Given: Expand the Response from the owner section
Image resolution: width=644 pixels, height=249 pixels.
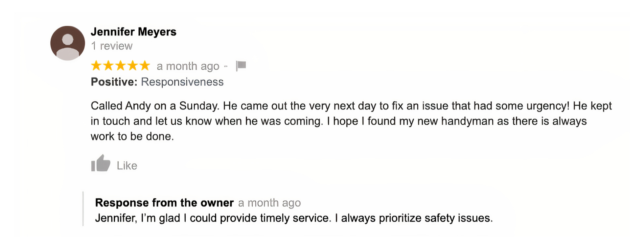Looking at the screenshot, I should (164, 203).
